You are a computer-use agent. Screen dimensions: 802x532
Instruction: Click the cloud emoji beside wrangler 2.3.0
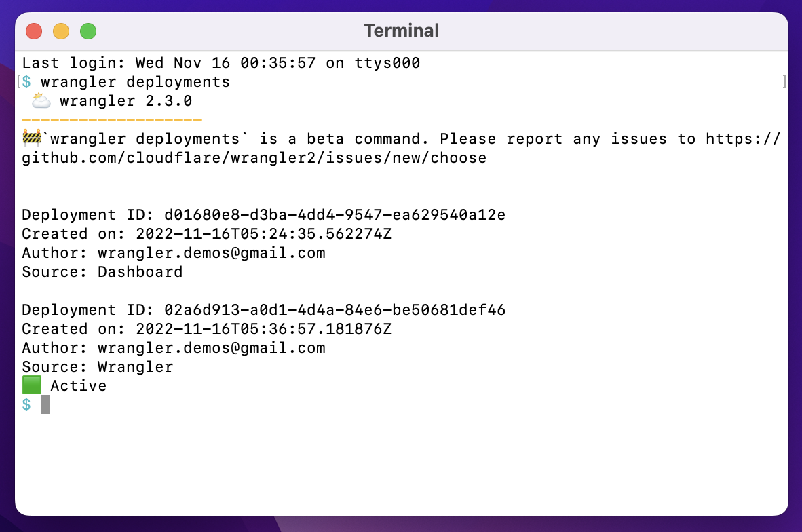click(x=41, y=101)
